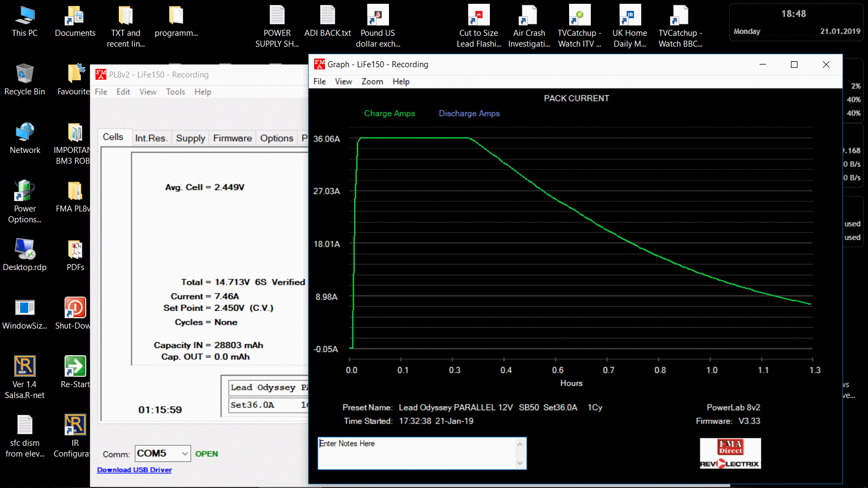Image resolution: width=868 pixels, height=488 pixels.
Task: Open the Zoom menu in Graph window
Action: 372,81
